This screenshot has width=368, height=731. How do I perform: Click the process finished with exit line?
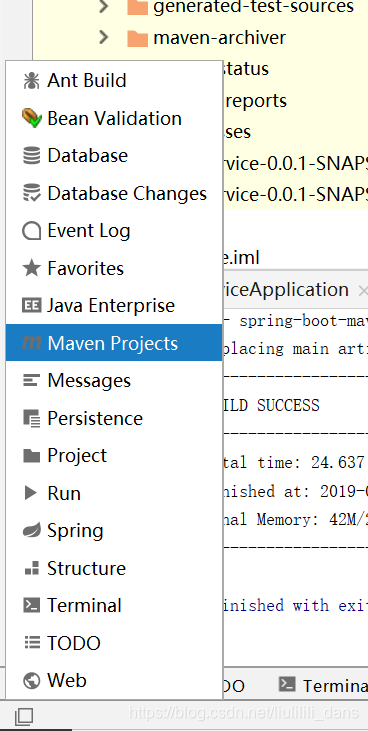[296, 605]
